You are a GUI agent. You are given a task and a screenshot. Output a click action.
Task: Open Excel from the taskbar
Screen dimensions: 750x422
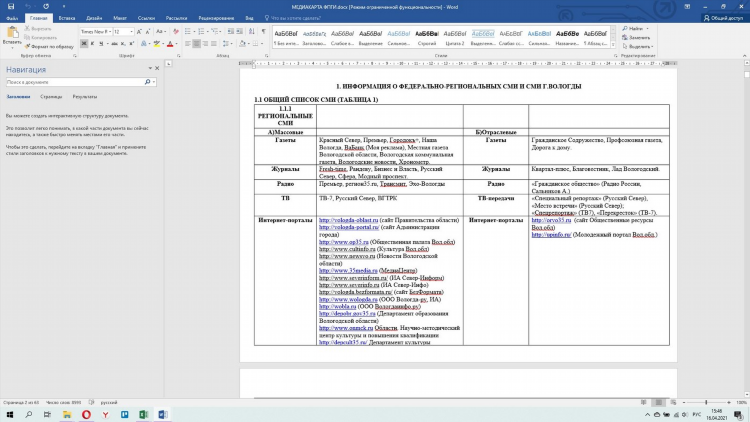143,414
